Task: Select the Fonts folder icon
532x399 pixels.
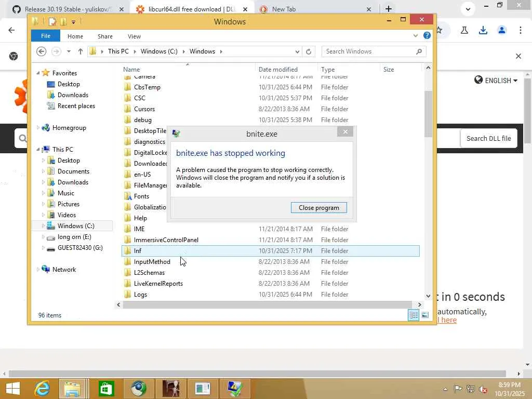Action: tap(128, 196)
